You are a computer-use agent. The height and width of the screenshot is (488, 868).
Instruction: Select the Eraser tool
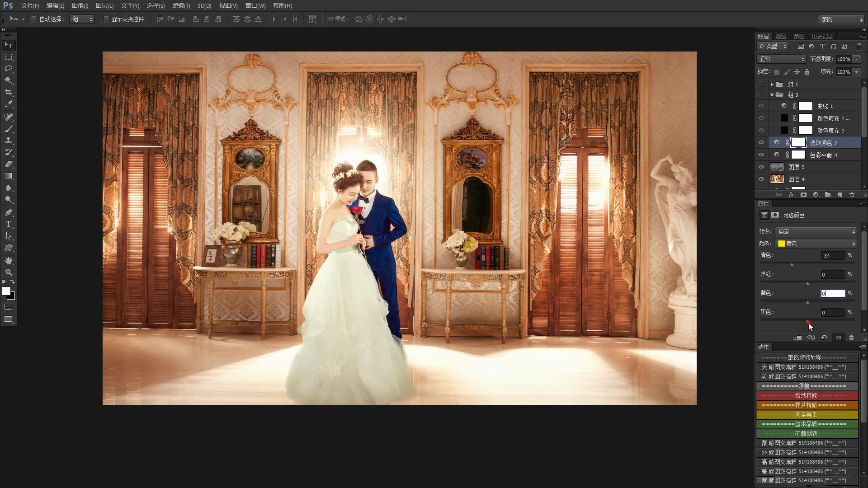click(9, 164)
